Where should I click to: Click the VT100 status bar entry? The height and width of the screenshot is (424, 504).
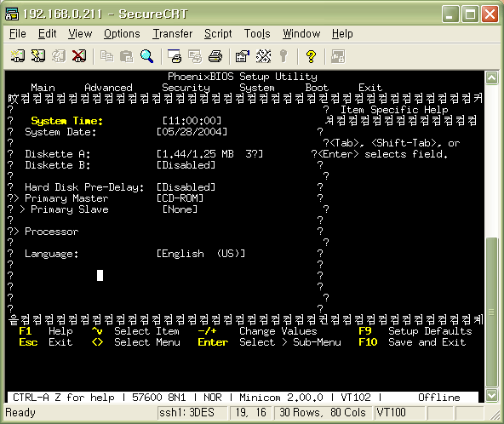pyautogui.click(x=399, y=412)
